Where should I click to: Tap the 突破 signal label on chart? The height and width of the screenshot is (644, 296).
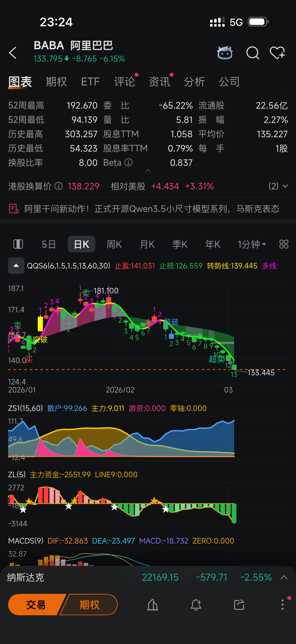40,340
